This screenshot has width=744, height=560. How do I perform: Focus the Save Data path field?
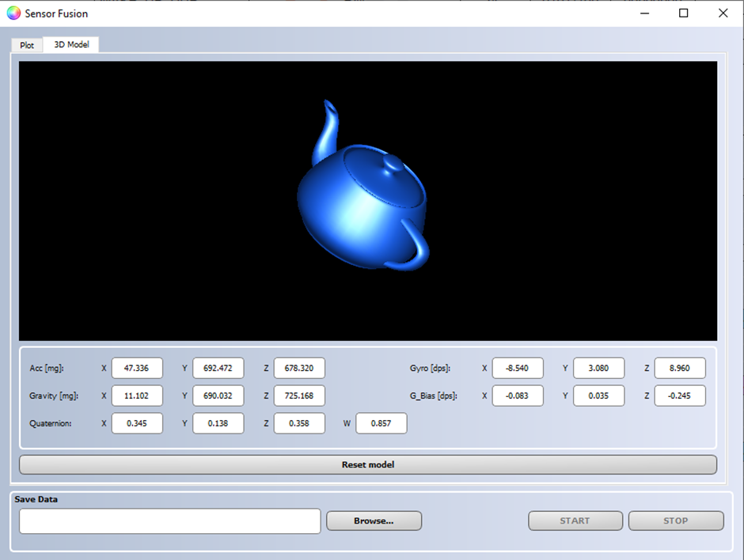[170, 521]
